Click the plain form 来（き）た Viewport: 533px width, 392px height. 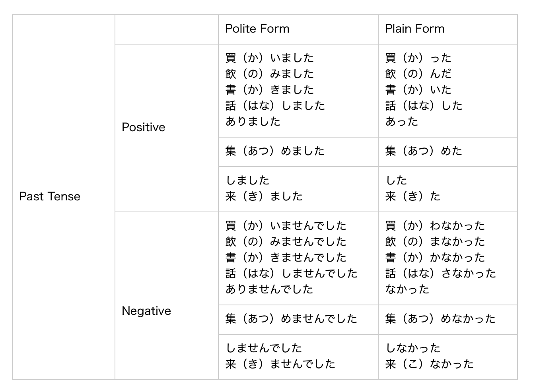point(412,196)
